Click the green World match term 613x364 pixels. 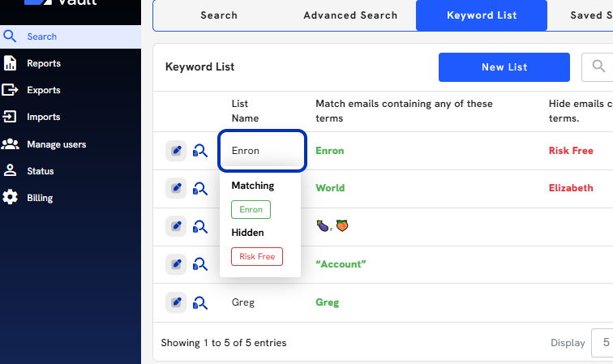pos(330,188)
